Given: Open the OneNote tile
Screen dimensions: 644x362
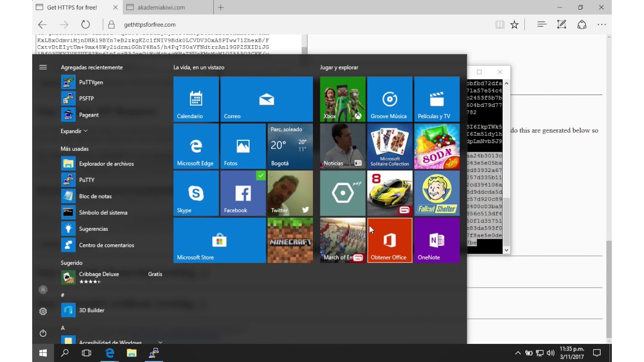Looking at the screenshot, I should 437,240.
